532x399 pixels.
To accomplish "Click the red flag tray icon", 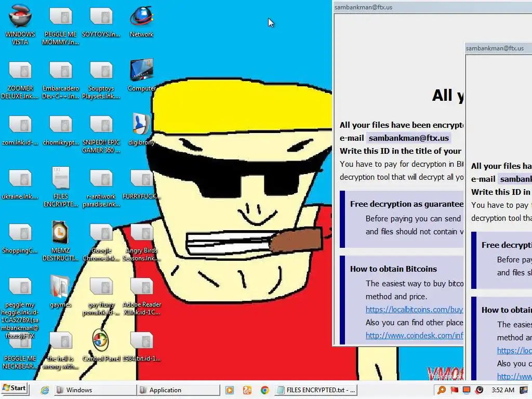I will (454, 390).
